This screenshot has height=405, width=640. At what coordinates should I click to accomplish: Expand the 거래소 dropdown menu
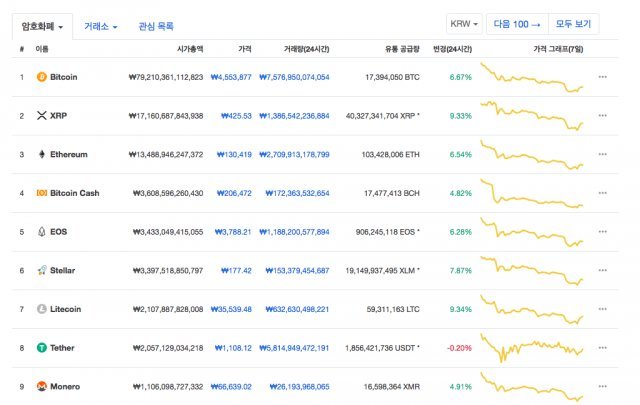click(x=101, y=26)
